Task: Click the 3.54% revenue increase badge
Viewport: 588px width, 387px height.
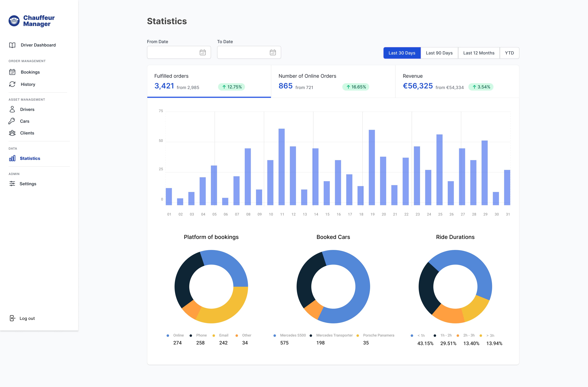Action: pyautogui.click(x=481, y=87)
